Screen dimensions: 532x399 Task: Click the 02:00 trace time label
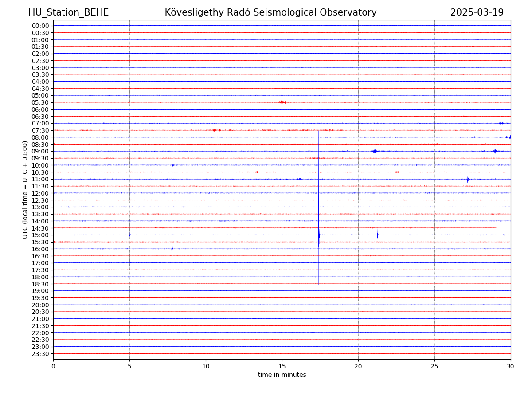(x=40, y=54)
